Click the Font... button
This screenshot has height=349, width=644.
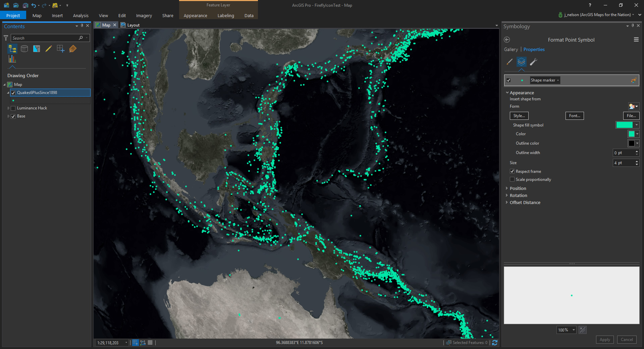click(x=575, y=116)
